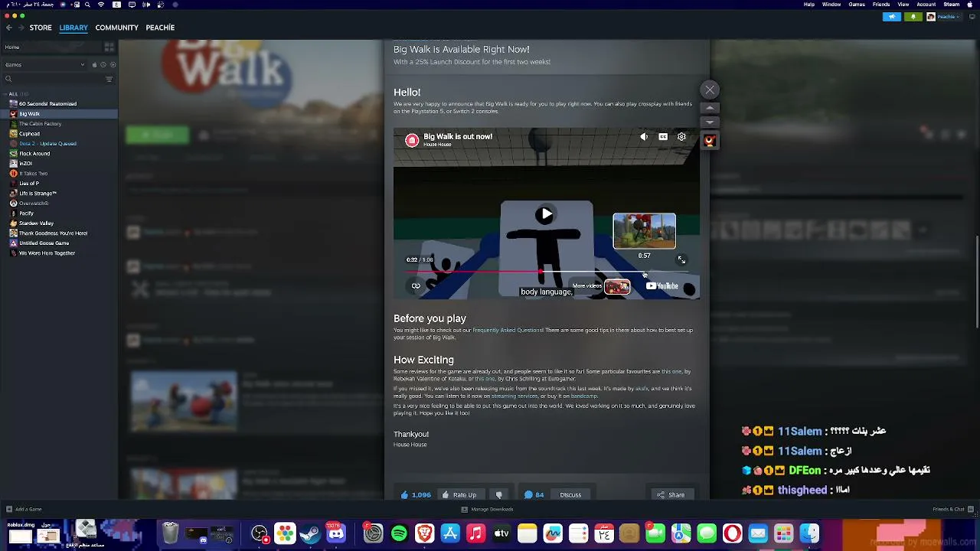Open the LIBRARY tab
Screen dimensions: 980x551
tap(73, 28)
